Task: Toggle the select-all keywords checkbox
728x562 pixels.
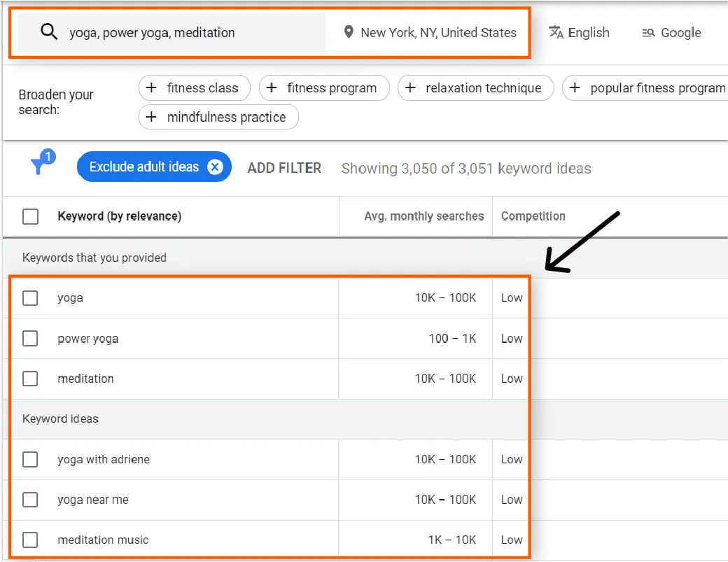Action: (x=30, y=216)
